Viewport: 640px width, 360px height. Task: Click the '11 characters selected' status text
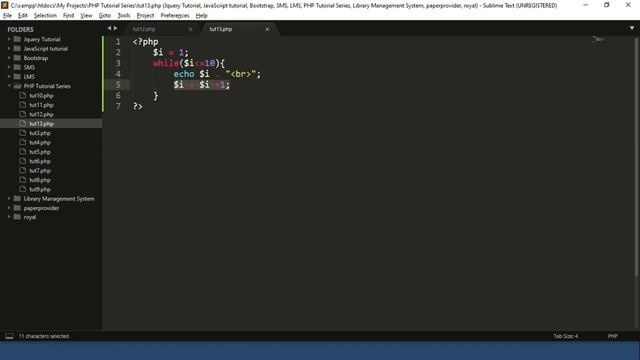pyautogui.click(x=44, y=336)
